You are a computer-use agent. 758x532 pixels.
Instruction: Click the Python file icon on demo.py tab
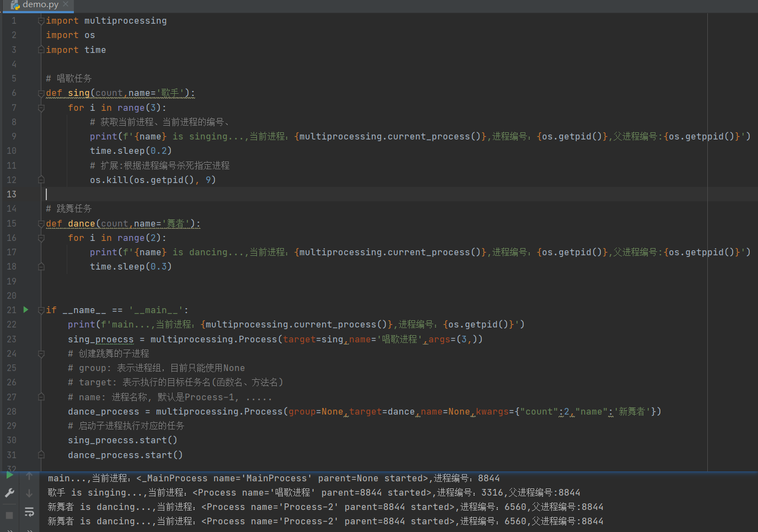click(15, 5)
